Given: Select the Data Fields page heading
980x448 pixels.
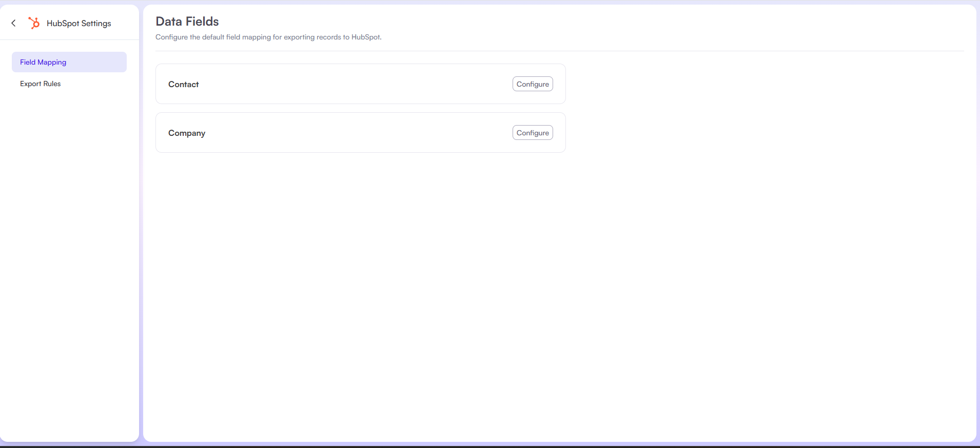Looking at the screenshot, I should coord(187,22).
